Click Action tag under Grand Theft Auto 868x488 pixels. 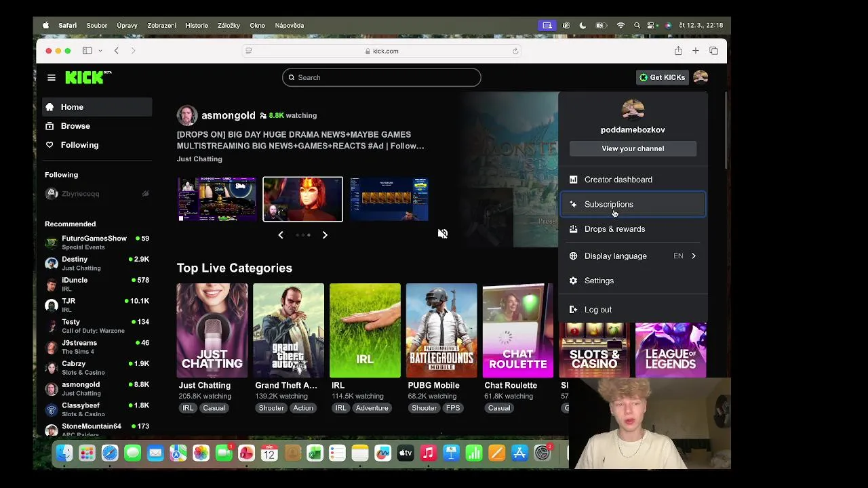coord(303,408)
